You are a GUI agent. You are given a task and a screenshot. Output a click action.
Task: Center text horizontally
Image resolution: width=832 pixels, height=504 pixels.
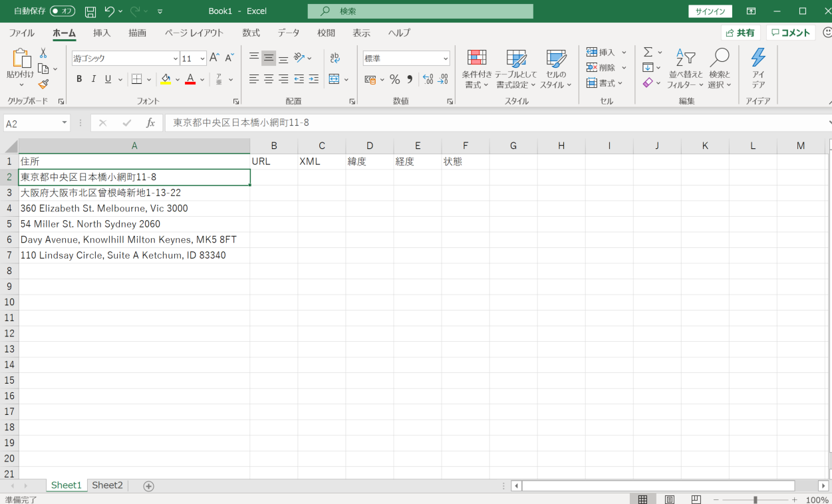269,79
